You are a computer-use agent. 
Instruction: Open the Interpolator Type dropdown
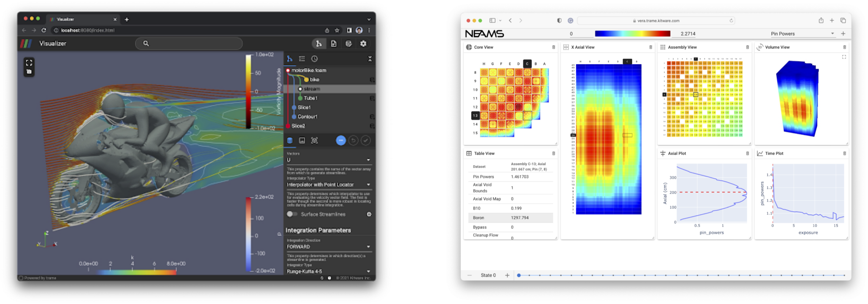tap(328, 185)
